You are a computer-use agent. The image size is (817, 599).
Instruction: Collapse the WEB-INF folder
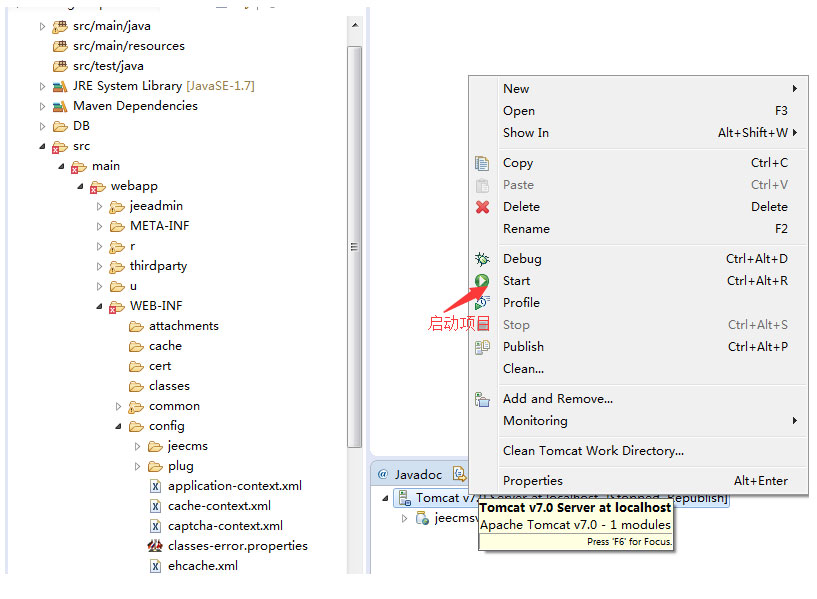[x=99, y=306]
